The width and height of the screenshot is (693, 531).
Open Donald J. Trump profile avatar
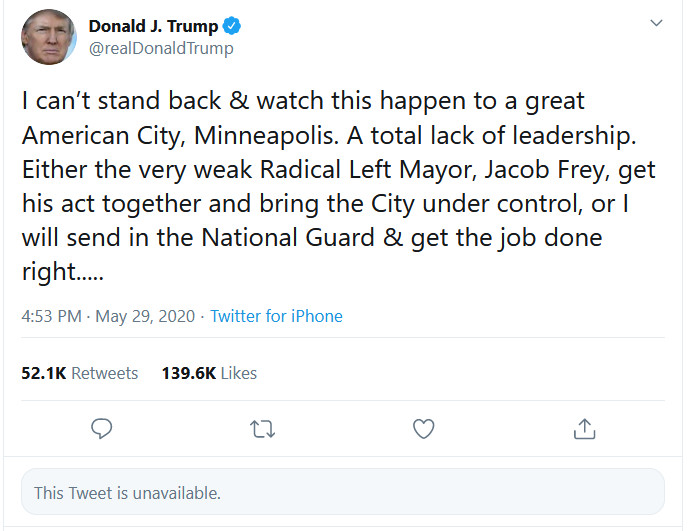pos(50,38)
